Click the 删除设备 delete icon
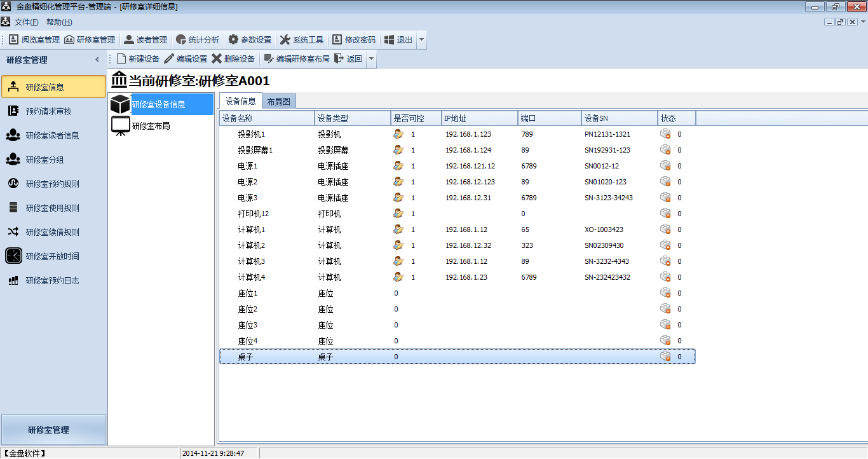The width and height of the screenshot is (868, 459). click(217, 59)
